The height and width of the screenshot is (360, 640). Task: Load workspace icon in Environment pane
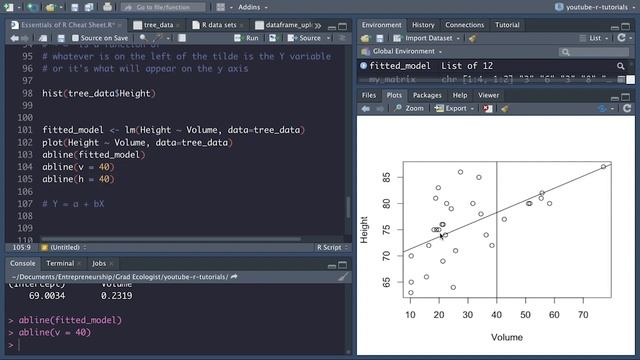[x=365, y=38]
